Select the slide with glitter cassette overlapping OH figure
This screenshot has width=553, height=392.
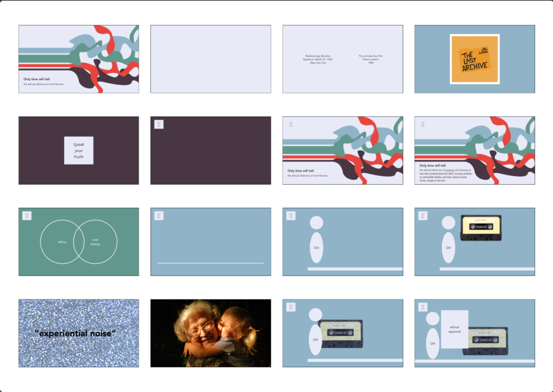[x=342, y=333]
